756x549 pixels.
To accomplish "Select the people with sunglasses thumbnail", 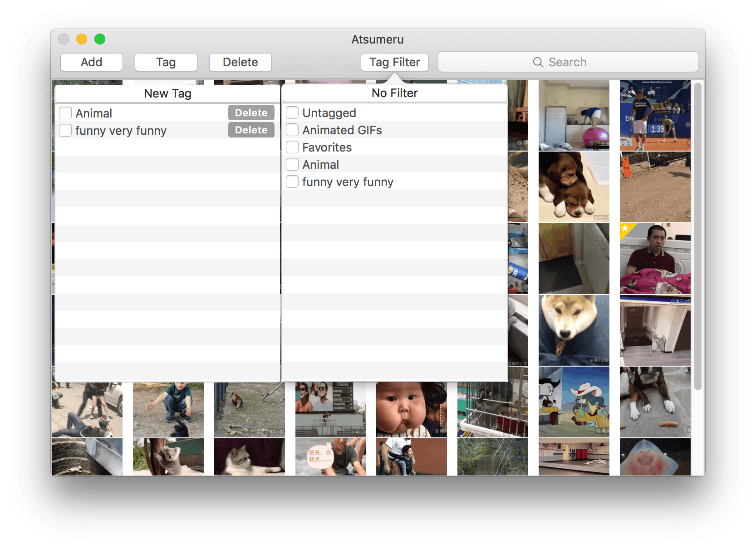I will point(331,410).
